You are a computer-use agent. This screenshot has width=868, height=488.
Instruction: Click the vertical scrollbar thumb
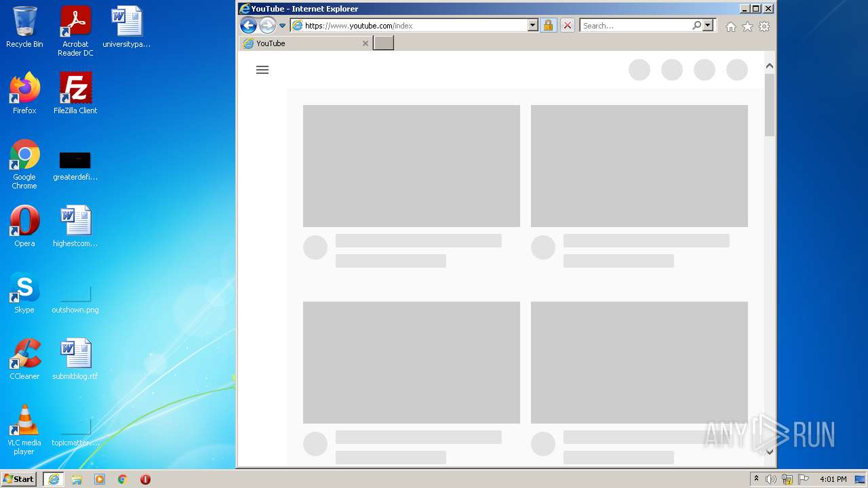[x=769, y=105]
